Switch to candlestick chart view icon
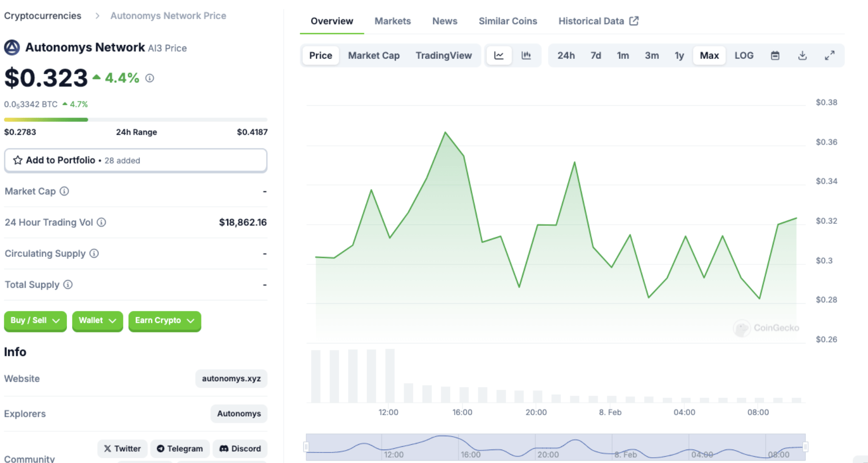 pyautogui.click(x=526, y=55)
